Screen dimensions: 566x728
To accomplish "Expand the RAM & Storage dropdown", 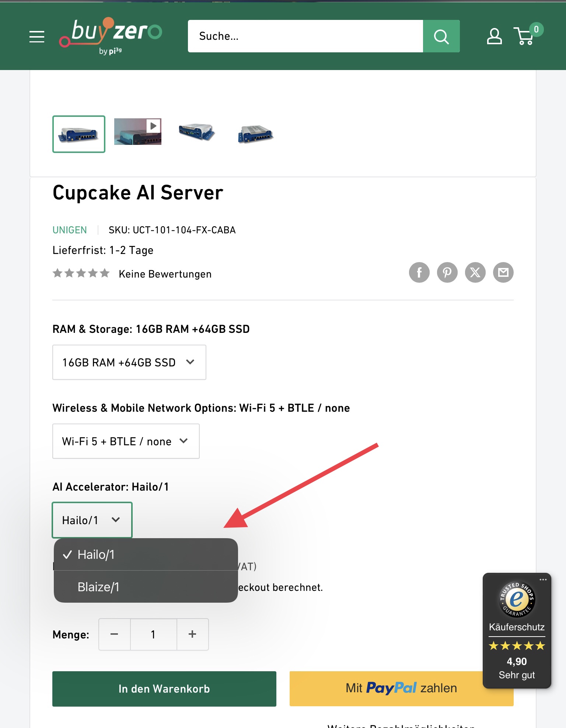I will click(x=129, y=362).
